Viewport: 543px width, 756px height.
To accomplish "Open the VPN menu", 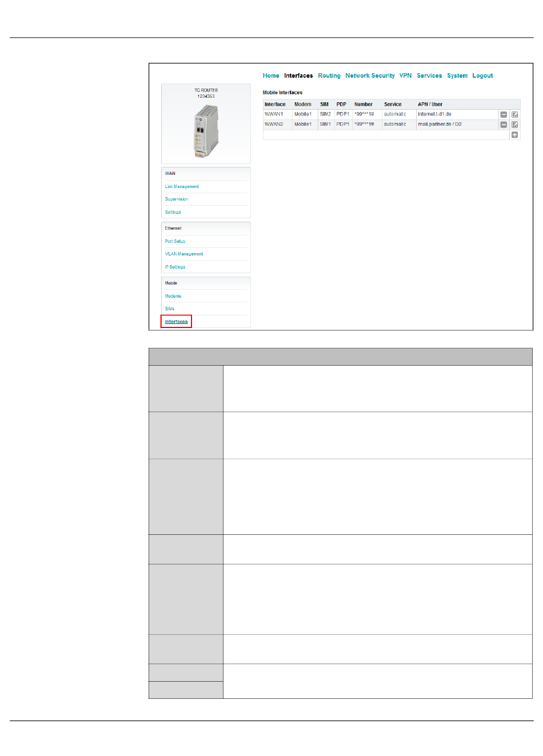I will pos(405,75).
